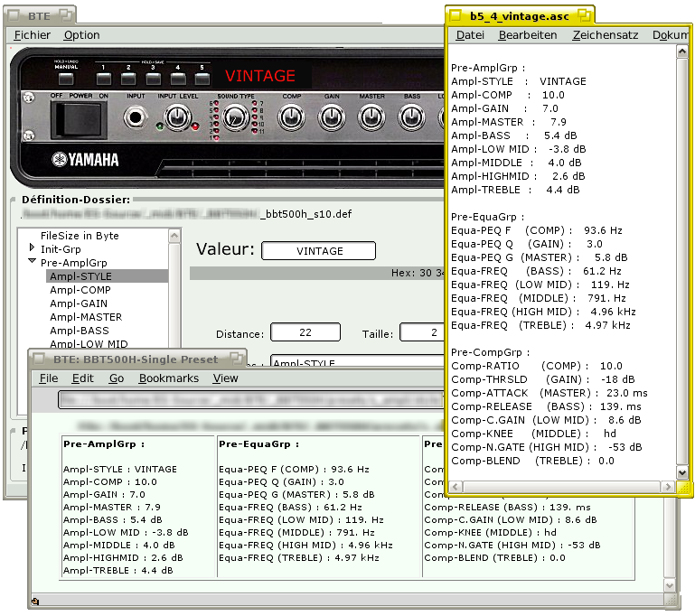Click horizontal scroll-left arrow in text window

pyautogui.click(x=457, y=487)
